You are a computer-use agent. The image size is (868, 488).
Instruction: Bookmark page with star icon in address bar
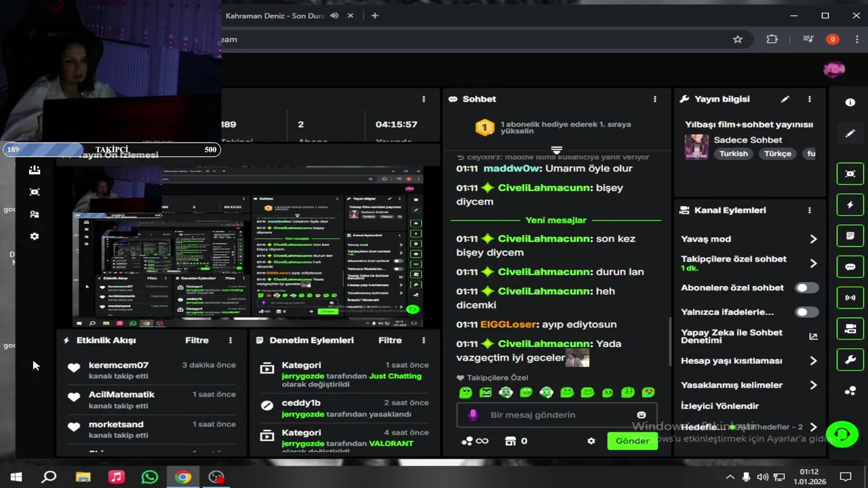pyautogui.click(x=738, y=39)
